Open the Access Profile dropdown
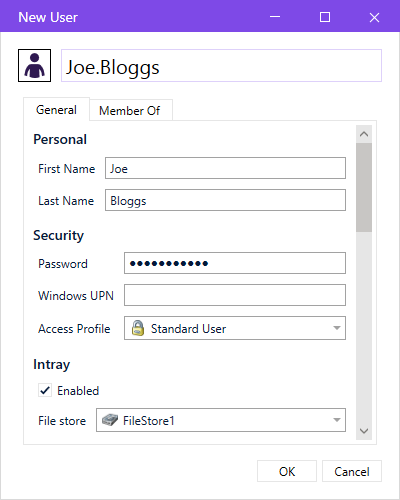400x500 pixels. coord(235,328)
